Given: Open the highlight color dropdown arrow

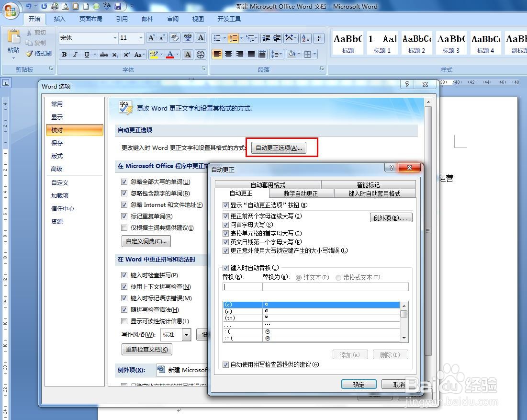Looking at the screenshot, I should (161, 54).
